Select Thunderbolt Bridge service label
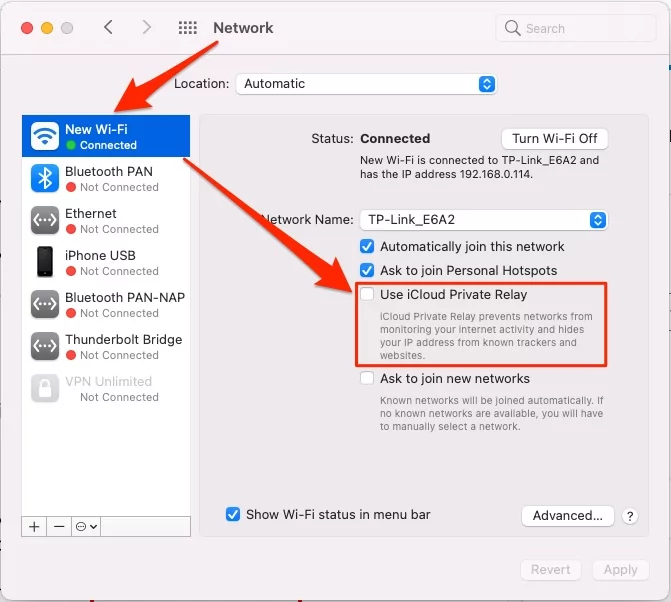This screenshot has height=602, width=671. coord(124,339)
